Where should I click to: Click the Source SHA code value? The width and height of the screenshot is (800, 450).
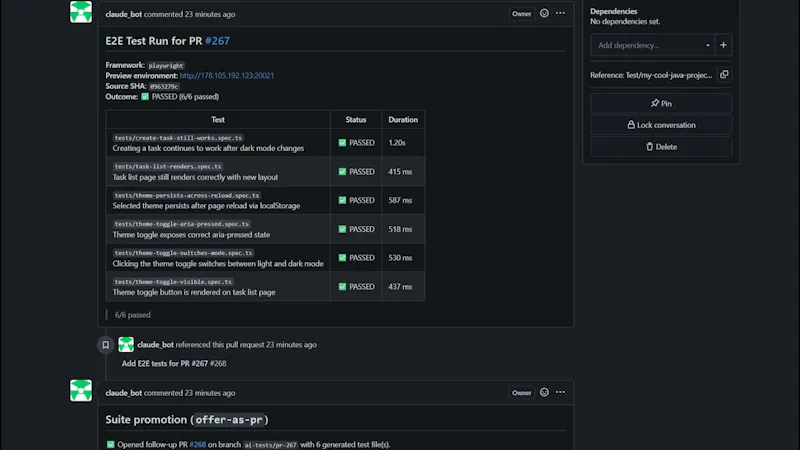tap(164, 86)
